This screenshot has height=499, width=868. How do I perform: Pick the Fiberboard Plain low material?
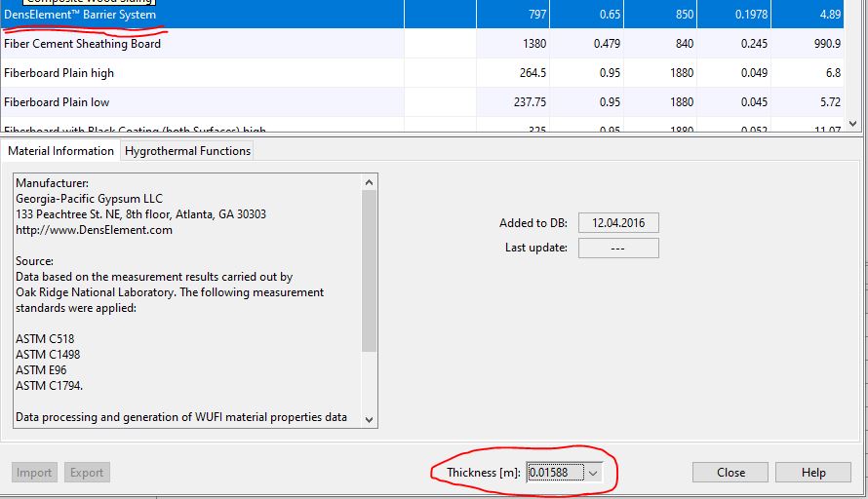(x=57, y=102)
